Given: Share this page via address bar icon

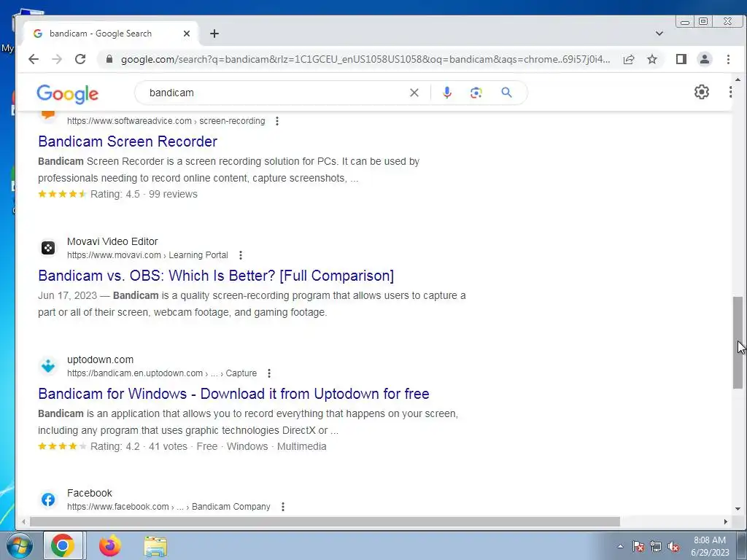Looking at the screenshot, I should point(629,59).
